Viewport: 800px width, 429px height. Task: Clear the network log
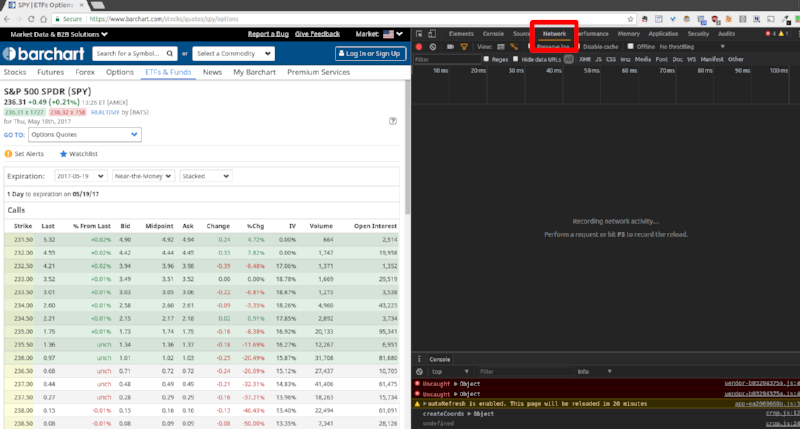tap(433, 46)
